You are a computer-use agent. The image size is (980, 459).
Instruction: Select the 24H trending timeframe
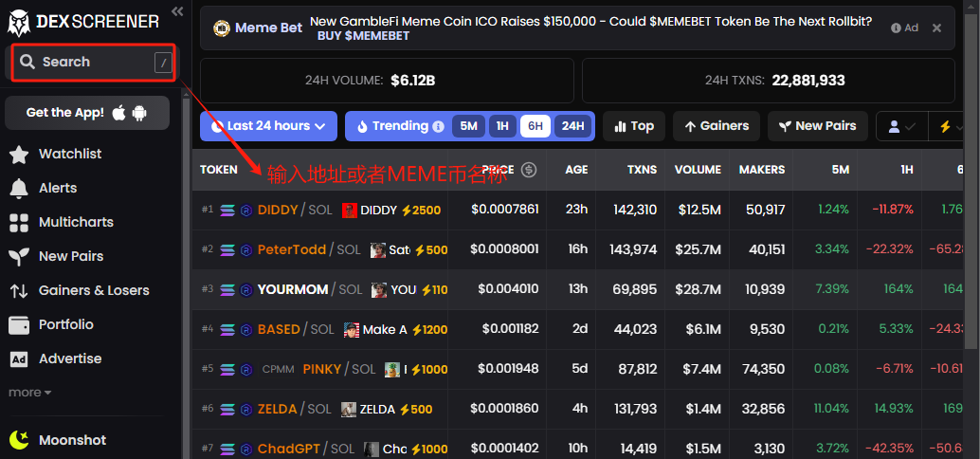click(x=572, y=126)
